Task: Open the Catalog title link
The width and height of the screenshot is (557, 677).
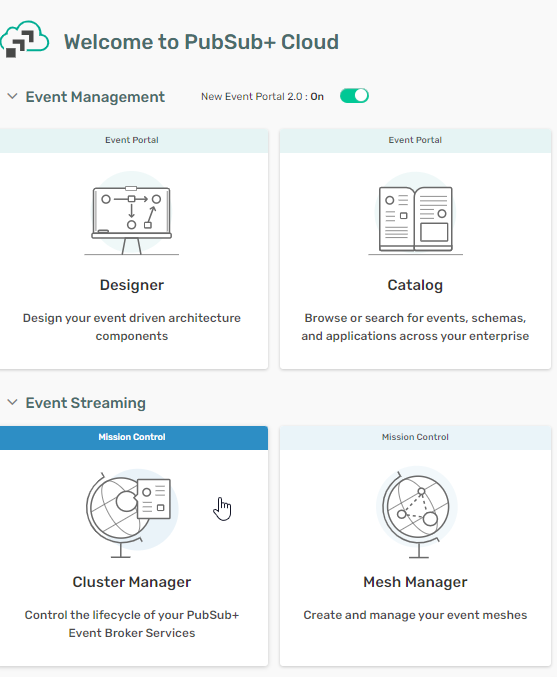Action: coord(415,285)
